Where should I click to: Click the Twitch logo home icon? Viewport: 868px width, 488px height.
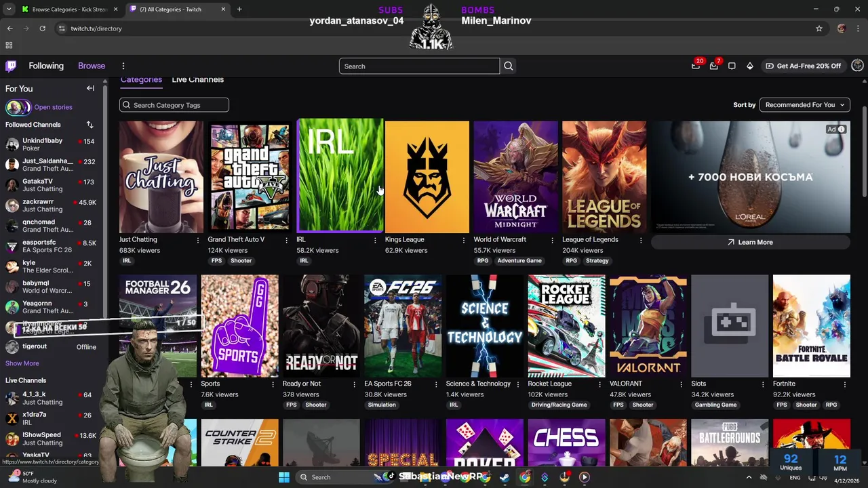coord(11,66)
